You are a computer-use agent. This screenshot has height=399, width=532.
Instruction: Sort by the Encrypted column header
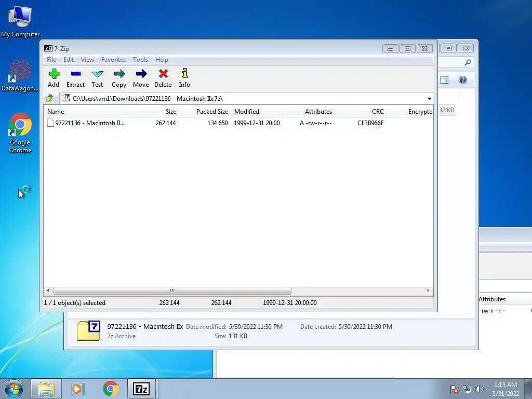point(410,112)
